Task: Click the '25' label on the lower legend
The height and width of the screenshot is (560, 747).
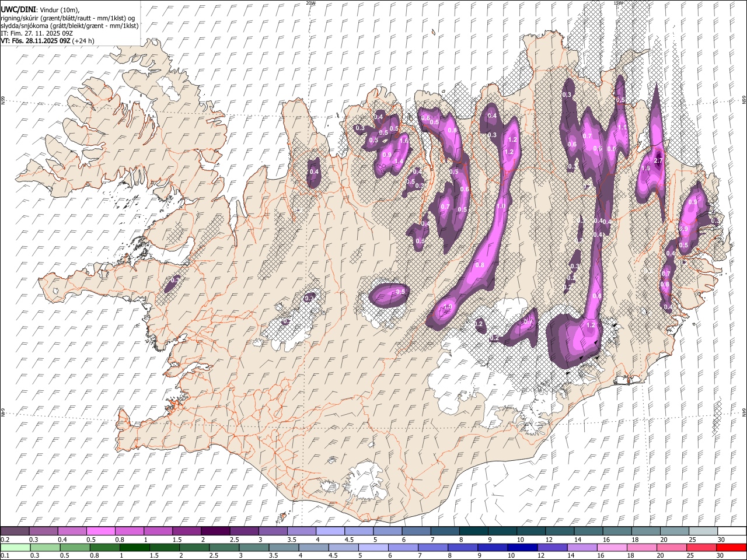Action: (x=690, y=555)
